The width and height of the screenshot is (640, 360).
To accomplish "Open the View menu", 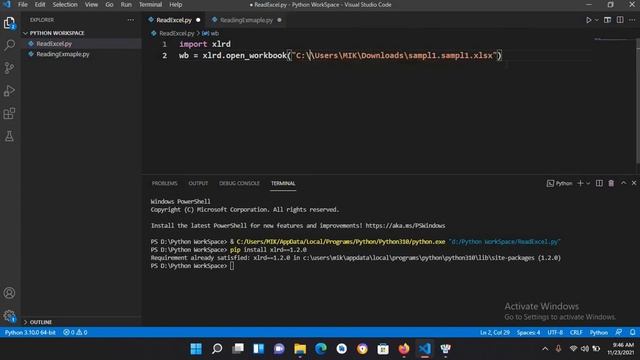I will [91, 5].
